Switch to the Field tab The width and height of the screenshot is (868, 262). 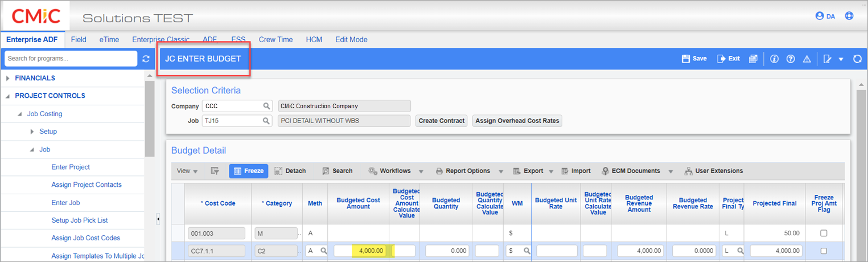79,39
